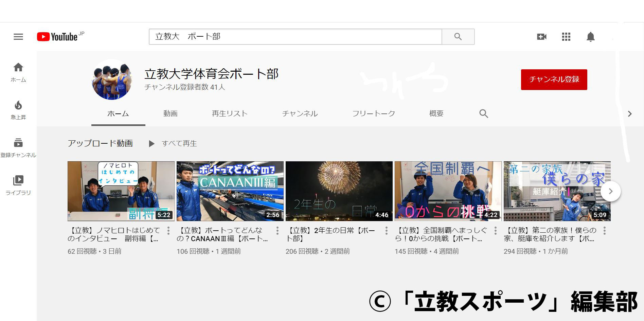This screenshot has width=644, height=321.
Task: Open options menu for CANAANⅢ編 video
Action: click(x=277, y=231)
